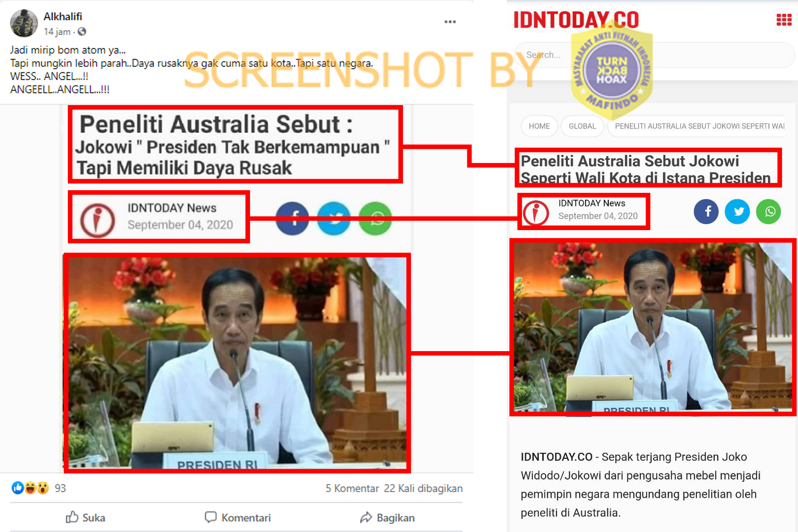Image resolution: width=798 pixels, height=532 pixels.
Task: Open Alkhalifi's profile picture
Action: tap(24, 23)
